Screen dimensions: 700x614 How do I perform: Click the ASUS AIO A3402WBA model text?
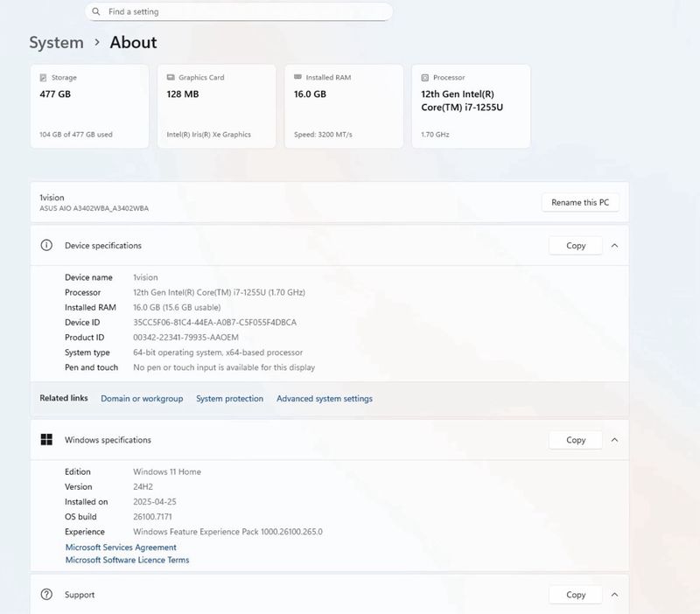(94, 208)
